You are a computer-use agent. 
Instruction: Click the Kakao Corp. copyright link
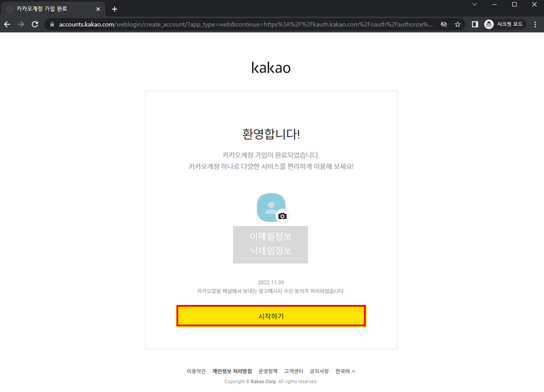[264, 382]
